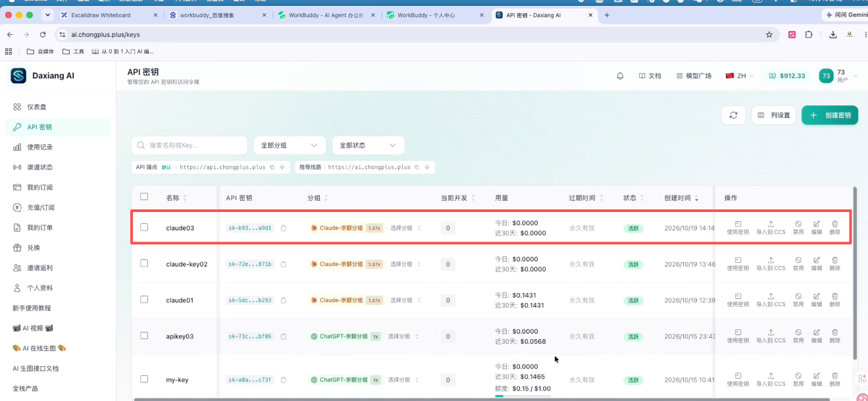Tick the claude01 row checkbox

144,299
